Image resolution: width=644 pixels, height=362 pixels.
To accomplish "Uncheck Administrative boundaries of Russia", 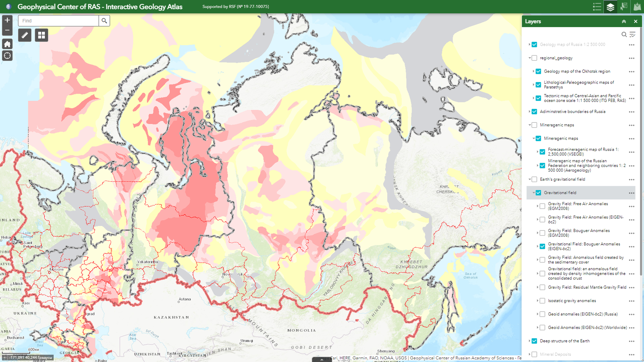I will click(x=534, y=112).
